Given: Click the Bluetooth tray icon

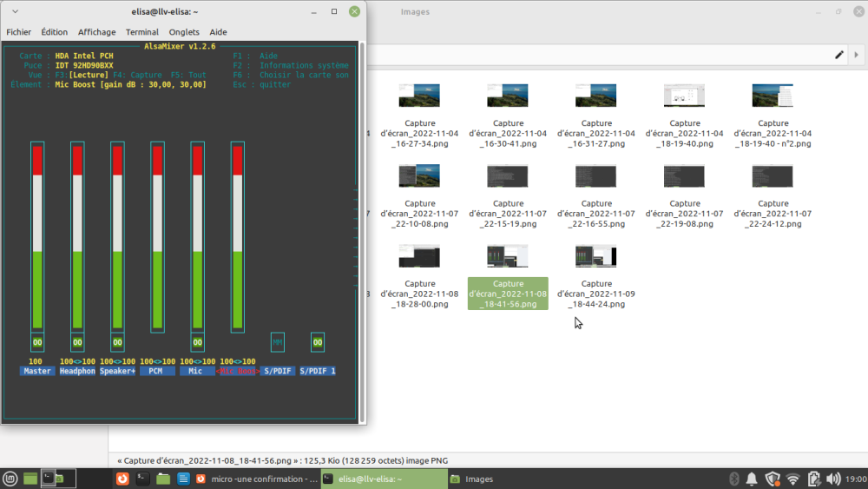Looking at the screenshot, I should (x=733, y=479).
